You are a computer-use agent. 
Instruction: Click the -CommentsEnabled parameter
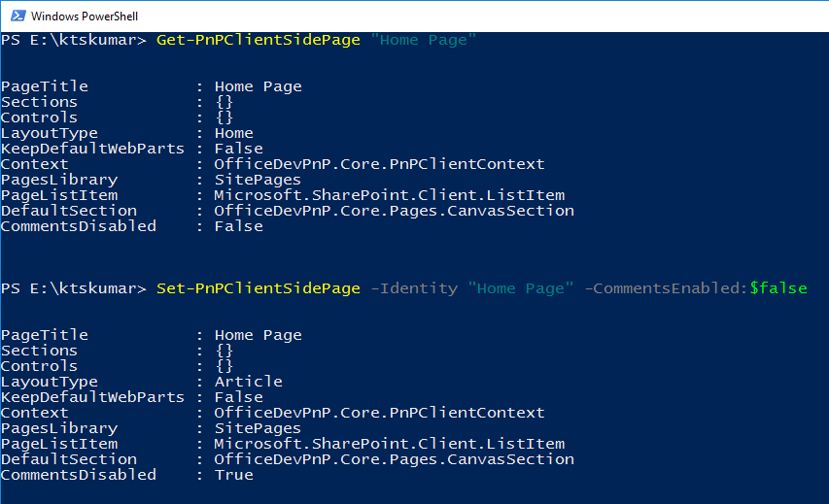pyautogui.click(x=666, y=288)
